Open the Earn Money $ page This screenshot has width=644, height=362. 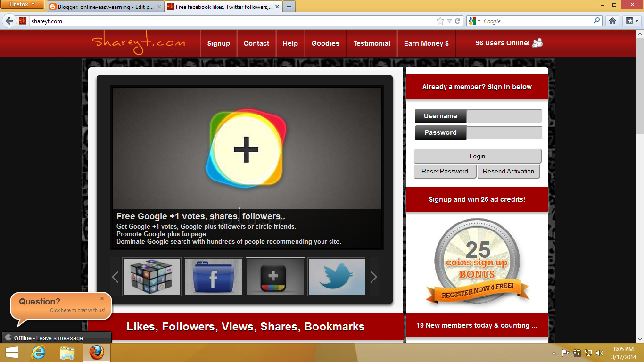[x=426, y=43]
